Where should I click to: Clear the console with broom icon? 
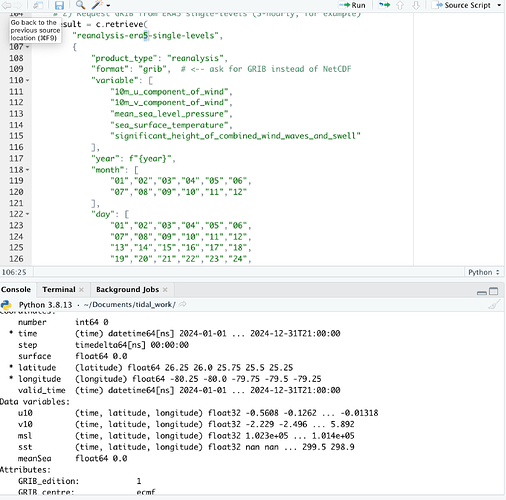494,304
